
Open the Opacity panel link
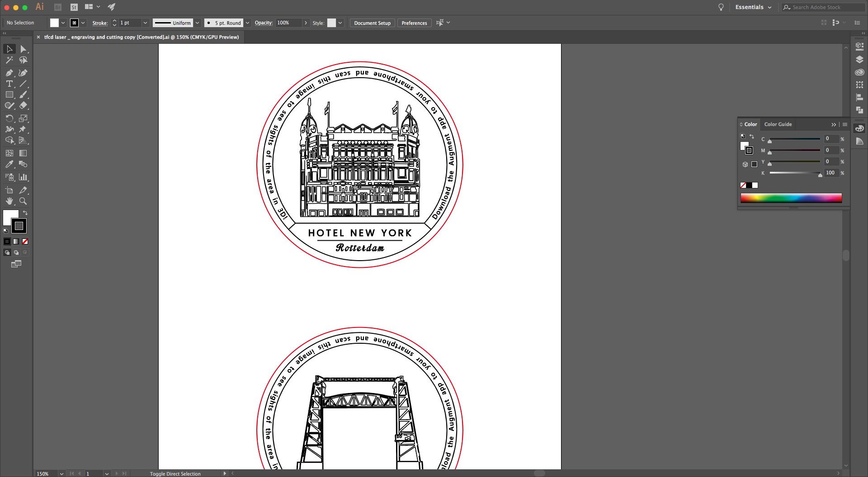[x=264, y=23]
